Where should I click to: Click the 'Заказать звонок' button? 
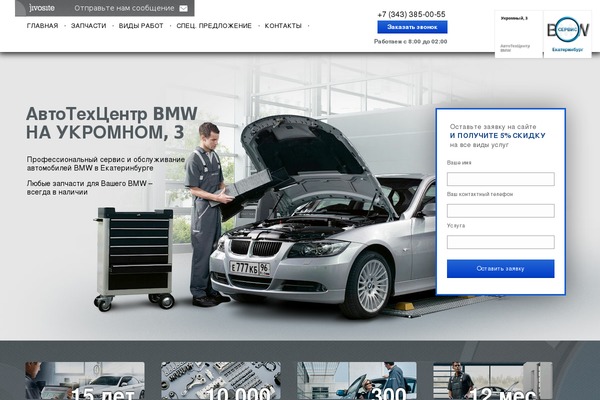(412, 27)
